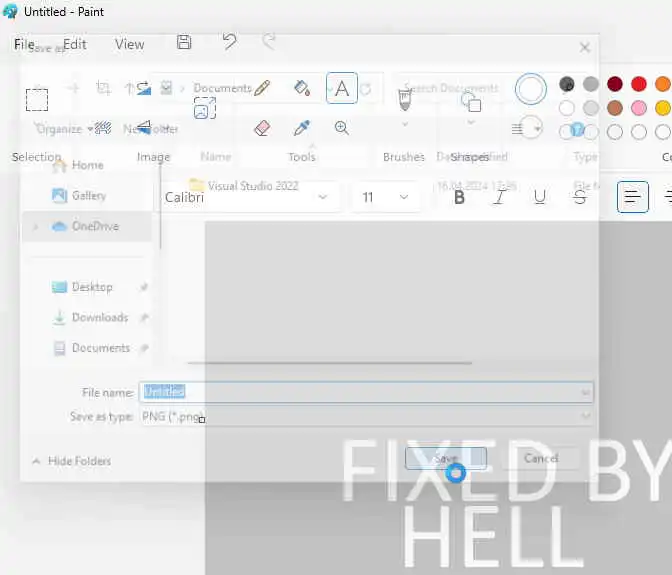The width and height of the screenshot is (672, 575).
Task: Open the View menu
Action: [x=129, y=44]
